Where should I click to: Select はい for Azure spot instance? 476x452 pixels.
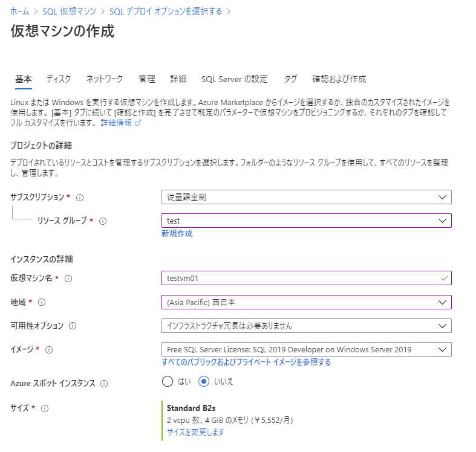click(168, 381)
